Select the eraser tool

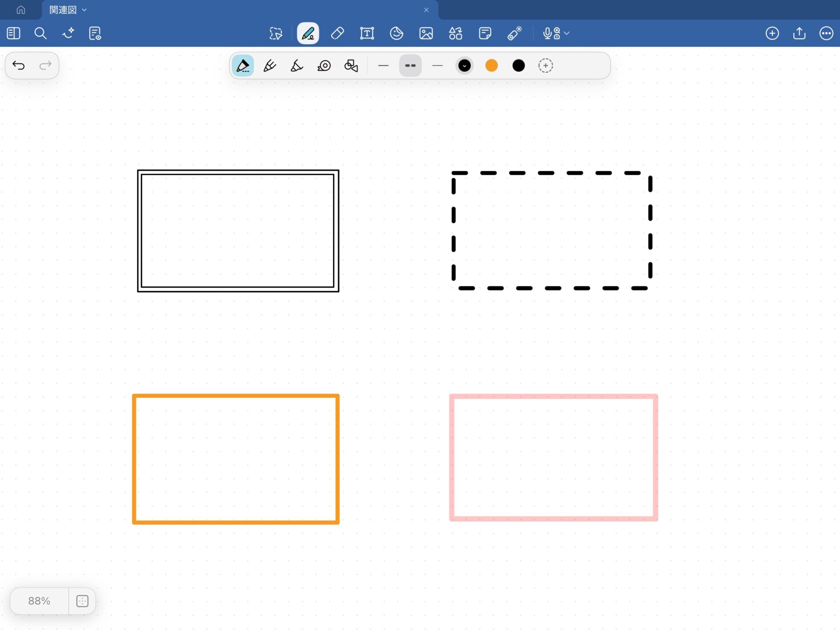337,33
